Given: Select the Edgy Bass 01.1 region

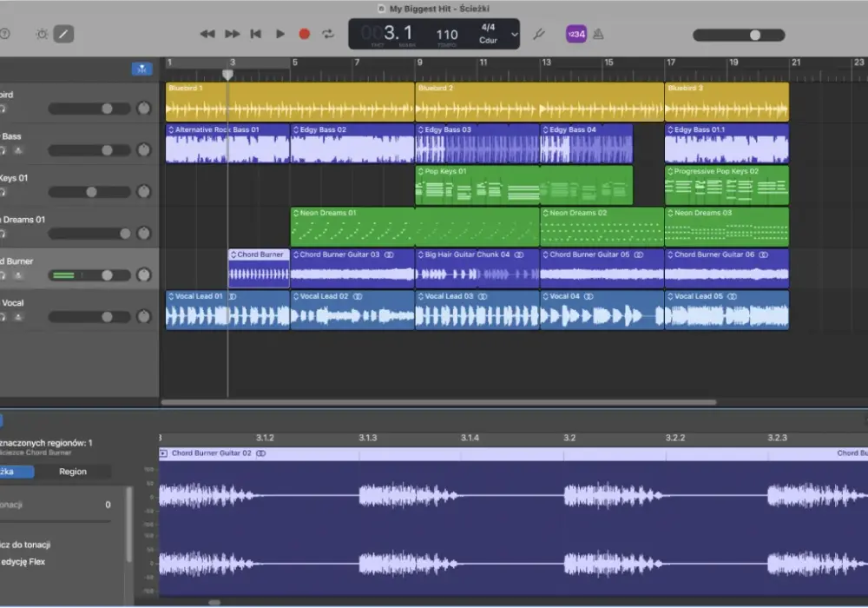Looking at the screenshot, I should click(727, 143).
